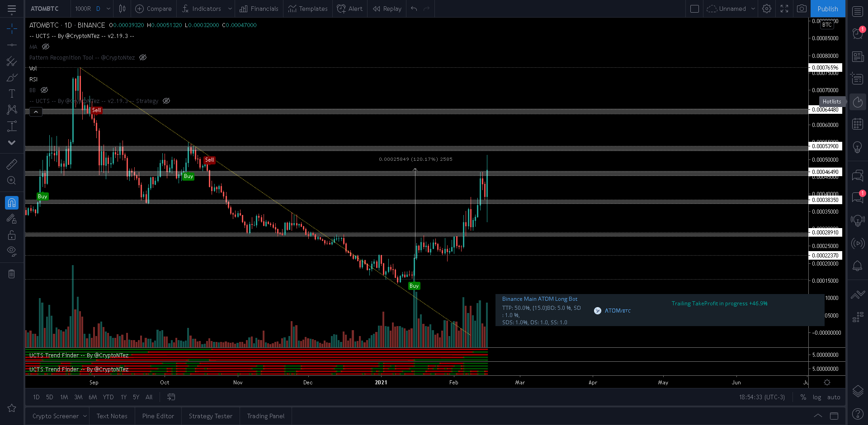Expand the Indicators dropdown arrow

coord(230,9)
